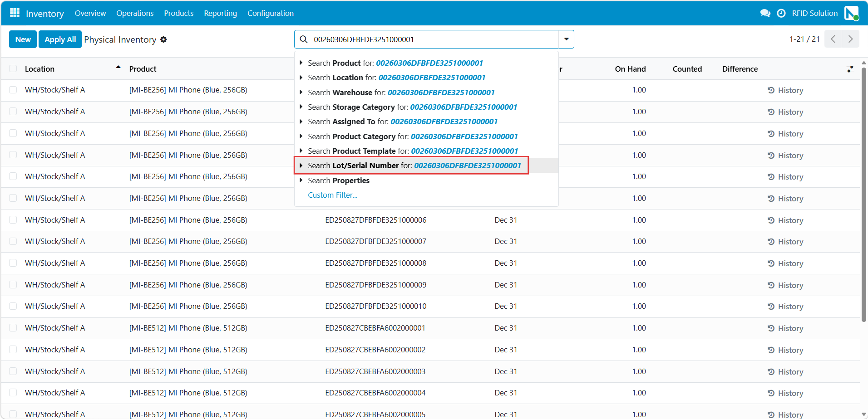Sort by Location column arrow

(x=118, y=68)
